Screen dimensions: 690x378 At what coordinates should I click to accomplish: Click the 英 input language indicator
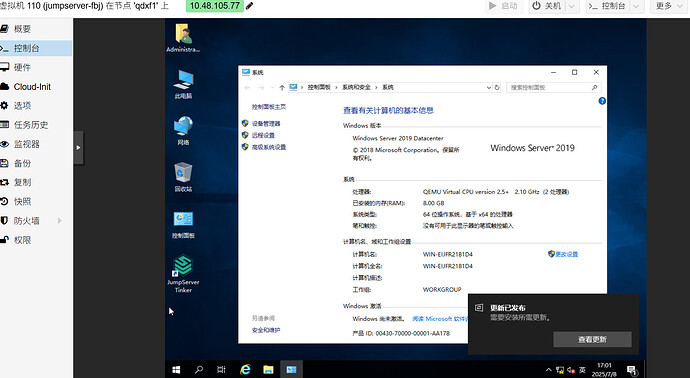[583, 370]
